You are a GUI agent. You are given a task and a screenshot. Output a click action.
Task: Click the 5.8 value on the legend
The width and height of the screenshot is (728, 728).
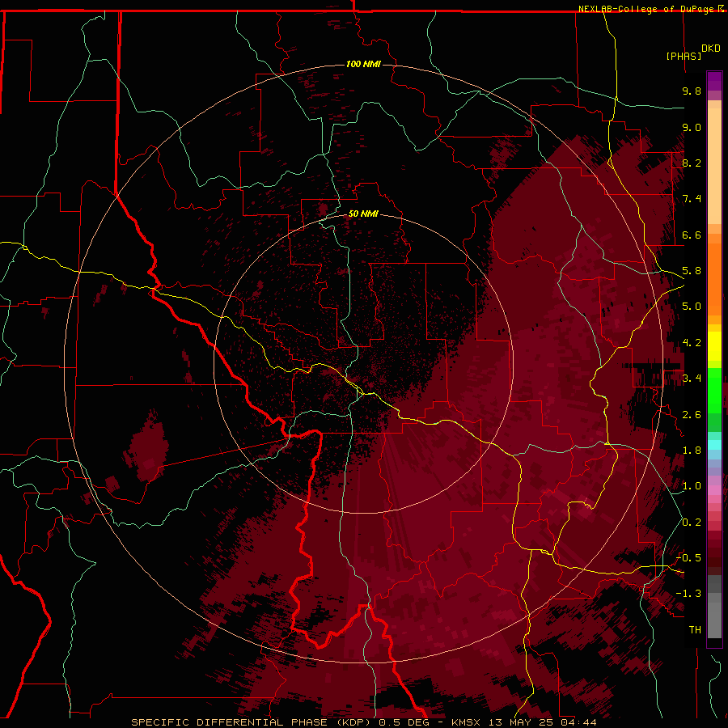click(x=692, y=271)
